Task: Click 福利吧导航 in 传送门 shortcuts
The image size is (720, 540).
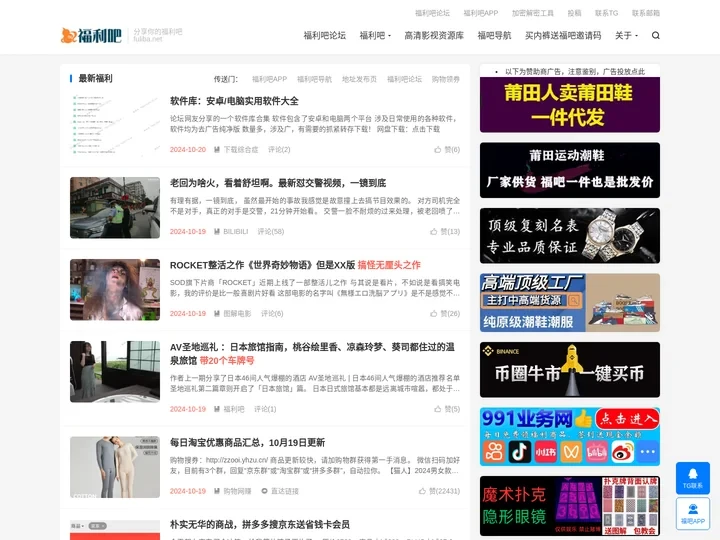Action: click(314, 79)
